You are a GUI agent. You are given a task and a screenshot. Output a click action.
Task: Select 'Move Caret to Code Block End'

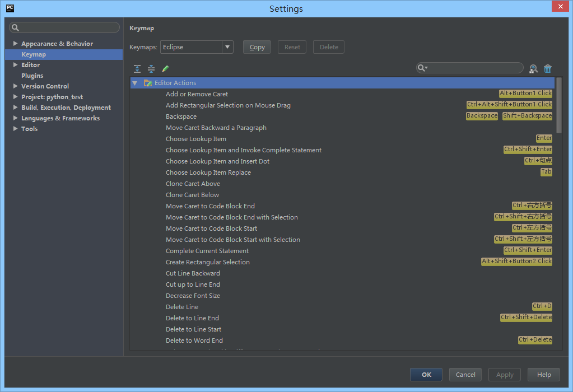[210, 206]
